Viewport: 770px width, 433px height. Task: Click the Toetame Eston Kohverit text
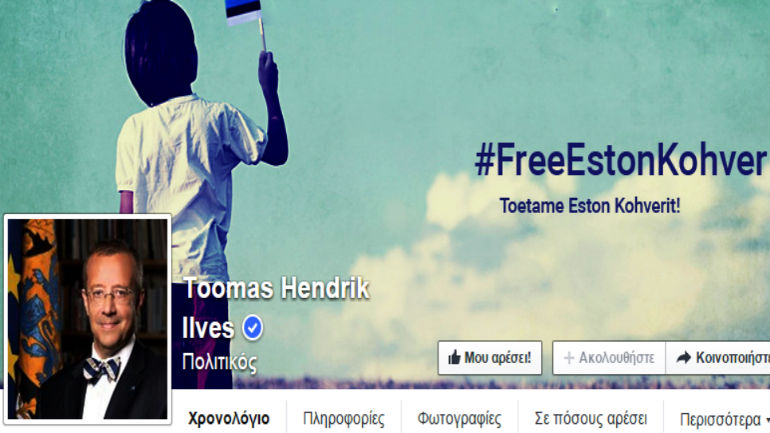tap(590, 206)
